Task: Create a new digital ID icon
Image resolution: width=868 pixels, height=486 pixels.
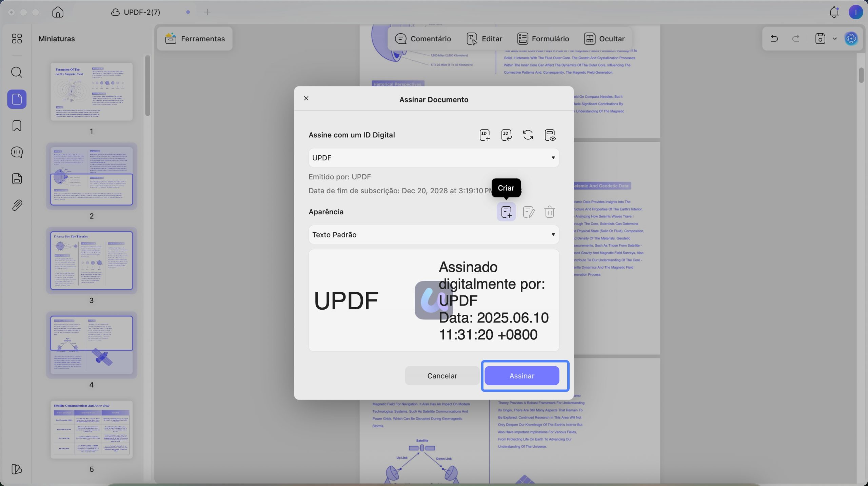Action: pyautogui.click(x=485, y=135)
